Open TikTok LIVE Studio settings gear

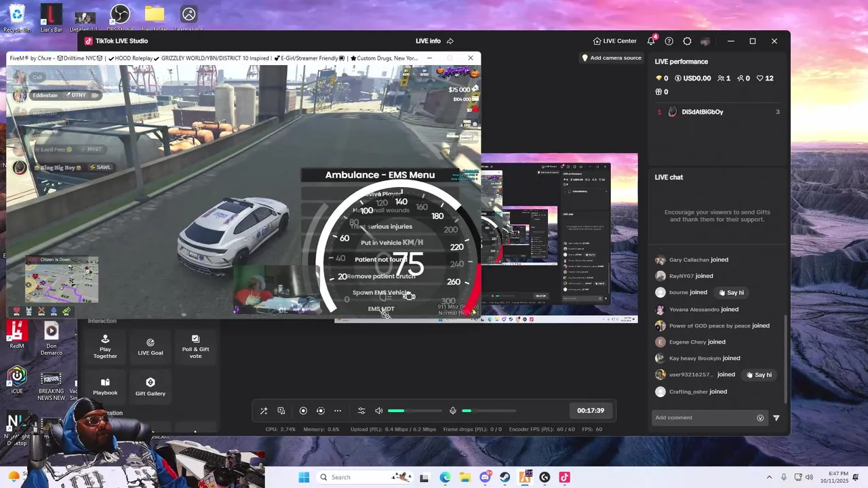687,41
